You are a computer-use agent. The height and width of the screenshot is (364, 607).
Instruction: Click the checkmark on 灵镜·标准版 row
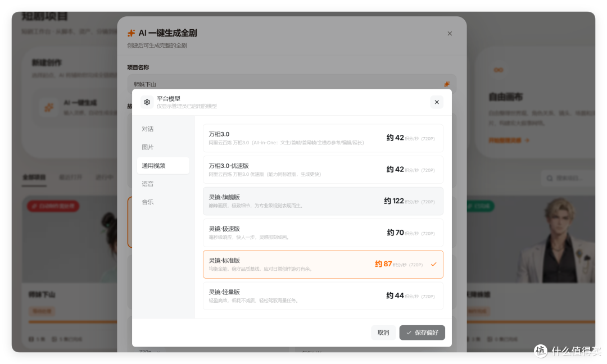pos(433,264)
